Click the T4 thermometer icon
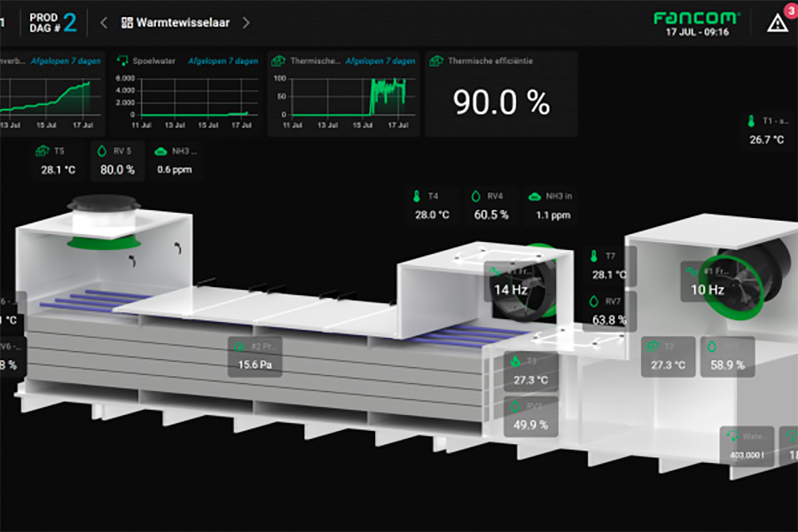 coord(415,196)
